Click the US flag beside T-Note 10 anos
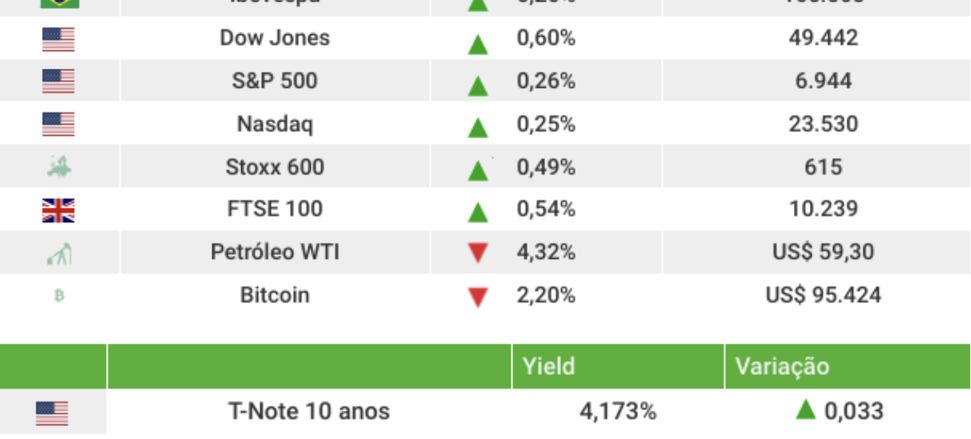This screenshot has height=439, width=971. [x=52, y=412]
